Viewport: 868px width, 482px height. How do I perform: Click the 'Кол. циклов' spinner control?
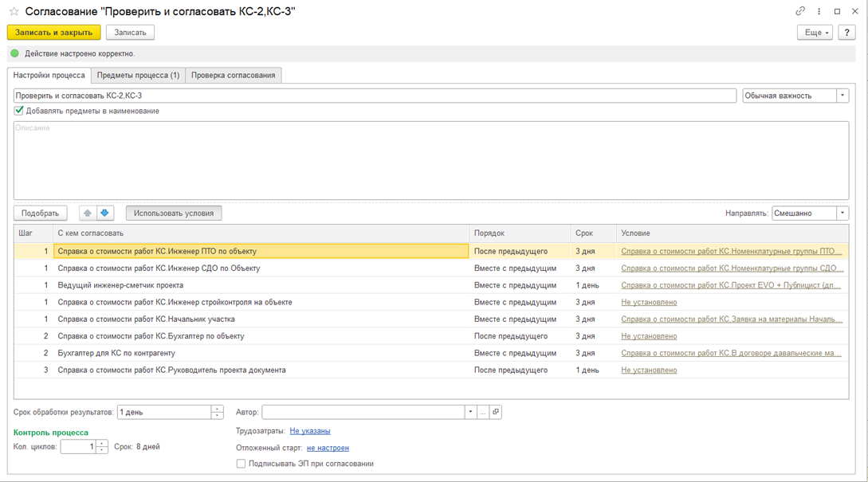(x=102, y=447)
